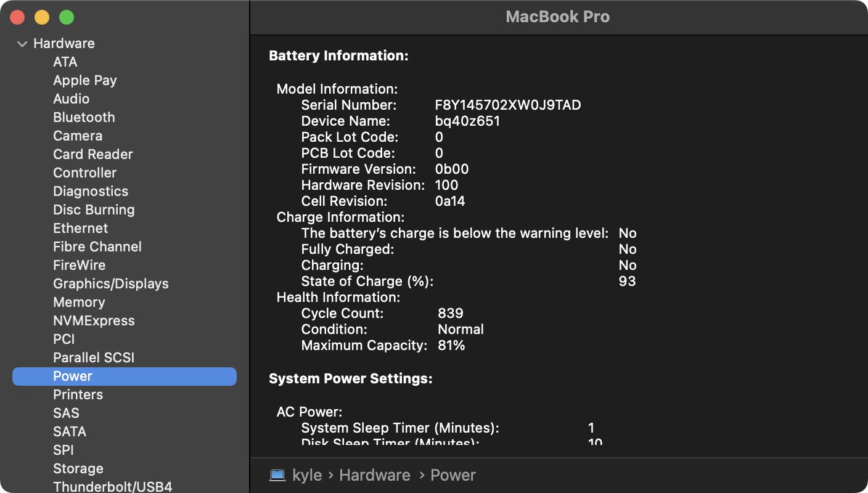Click the Battery Information heading
The height and width of the screenshot is (493, 868).
point(338,55)
